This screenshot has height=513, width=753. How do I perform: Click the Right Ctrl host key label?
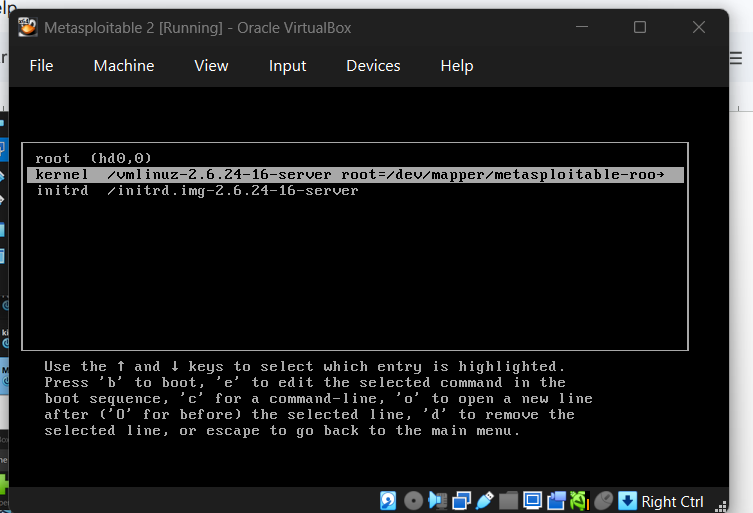point(672,502)
